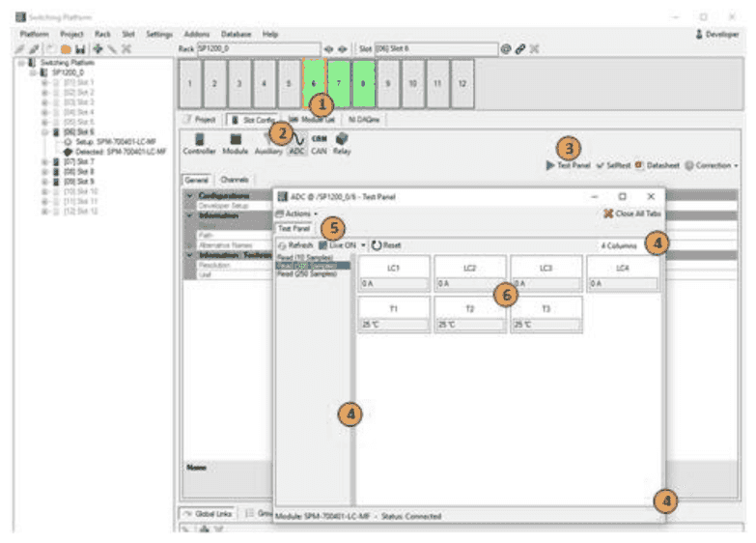This screenshot has height=543, width=756.
Task: Switch to the Channels tab
Action: coord(235,180)
